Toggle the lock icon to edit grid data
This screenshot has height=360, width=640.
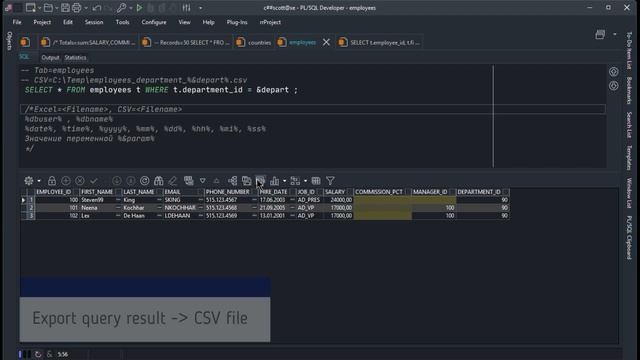[x=52, y=181]
